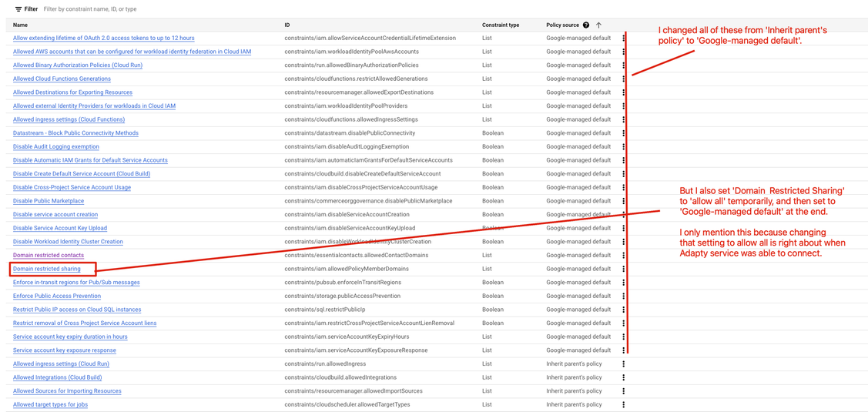This screenshot has width=868, height=412.
Task: Open menu for Allowed Destinations for Exporting row
Action: (x=624, y=92)
